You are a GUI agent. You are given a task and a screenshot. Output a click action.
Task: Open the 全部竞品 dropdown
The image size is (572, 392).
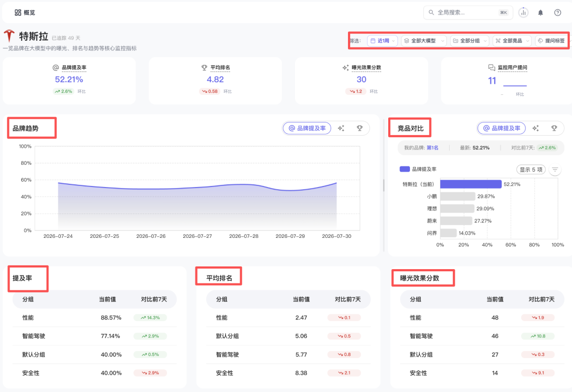click(512, 41)
